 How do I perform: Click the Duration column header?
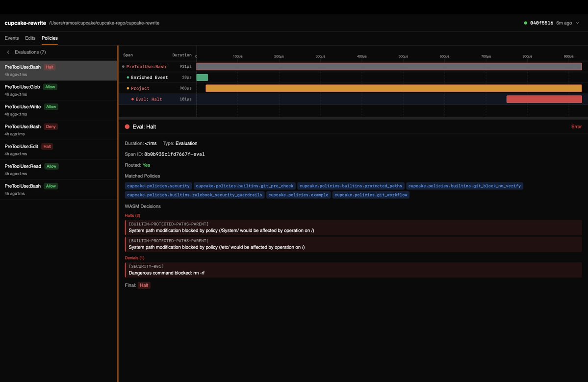pyautogui.click(x=182, y=55)
